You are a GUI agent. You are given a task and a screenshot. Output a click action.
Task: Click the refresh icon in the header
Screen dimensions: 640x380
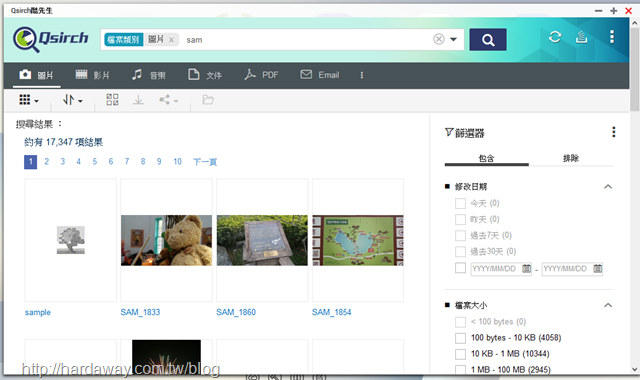pos(555,37)
